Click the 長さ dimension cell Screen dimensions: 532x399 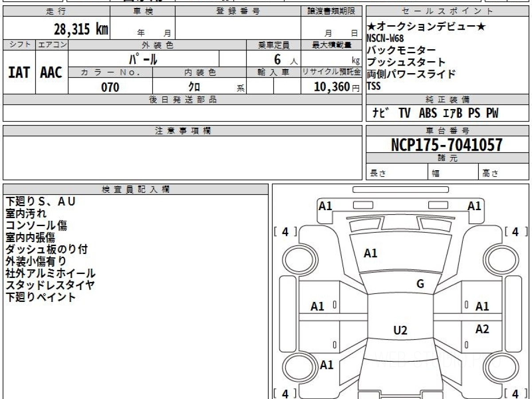click(397, 172)
